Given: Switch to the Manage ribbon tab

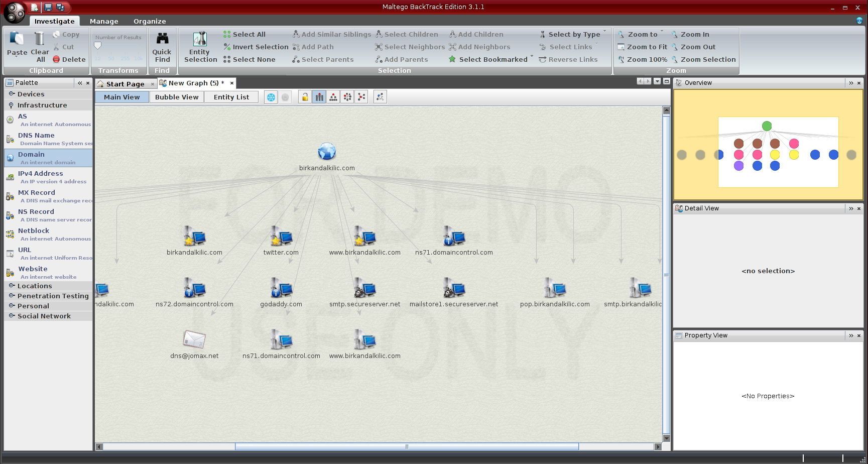Looking at the screenshot, I should 104,21.
